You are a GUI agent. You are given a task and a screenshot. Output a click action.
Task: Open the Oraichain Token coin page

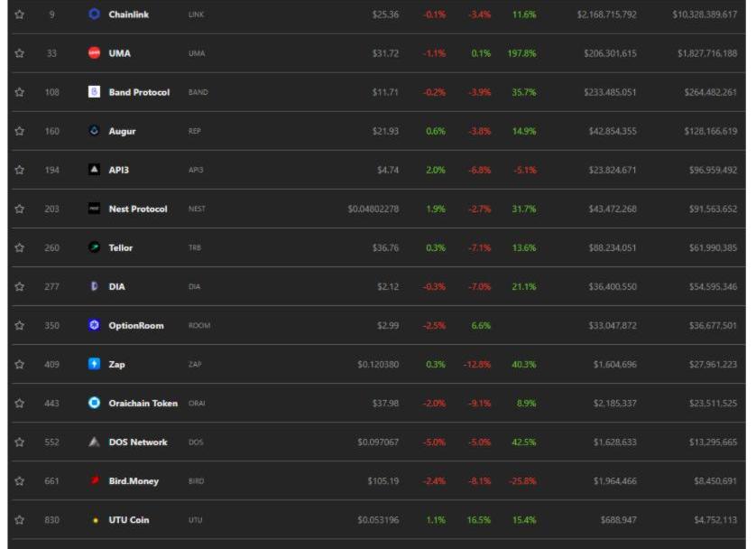[143, 403]
